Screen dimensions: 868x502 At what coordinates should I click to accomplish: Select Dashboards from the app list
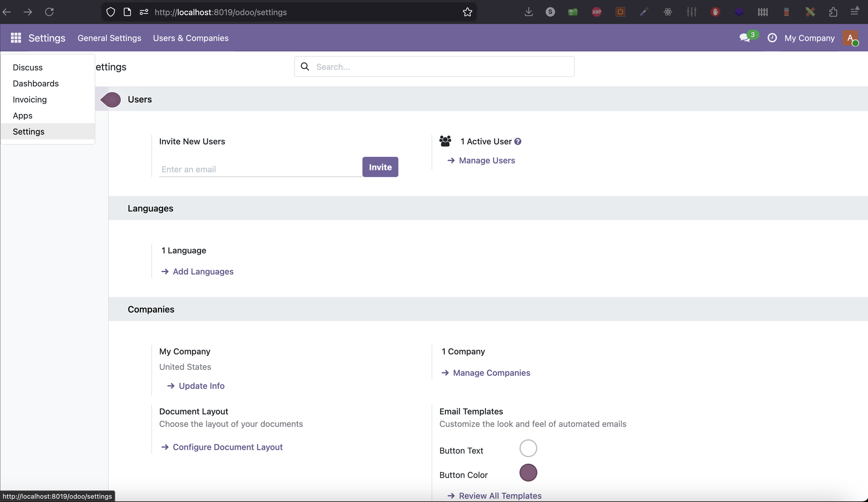click(x=36, y=83)
